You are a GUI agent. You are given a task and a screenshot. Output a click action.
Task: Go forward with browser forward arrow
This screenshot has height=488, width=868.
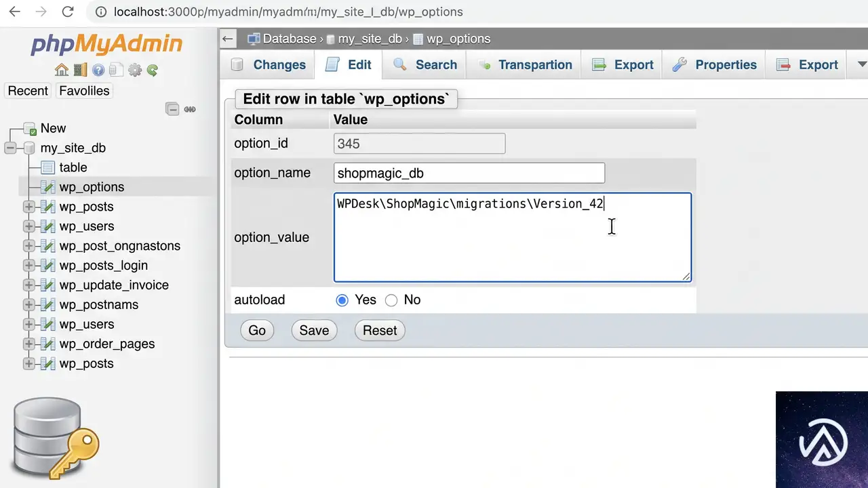tap(41, 12)
